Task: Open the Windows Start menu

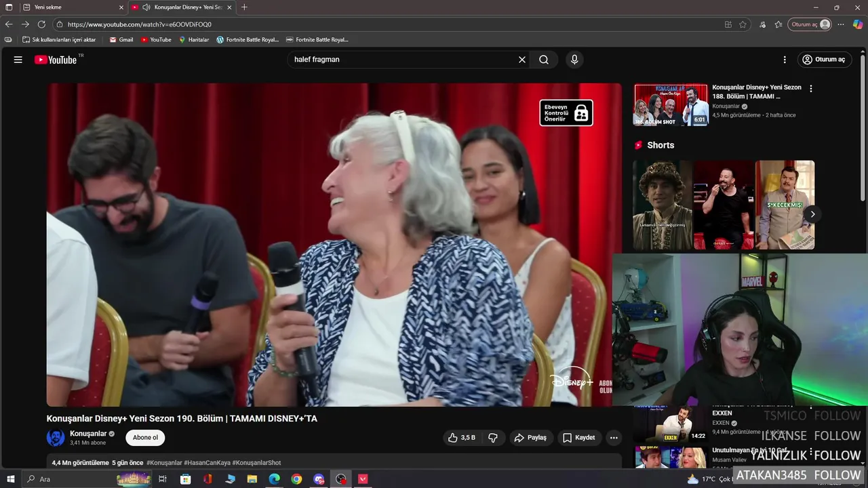Action: click(10, 479)
